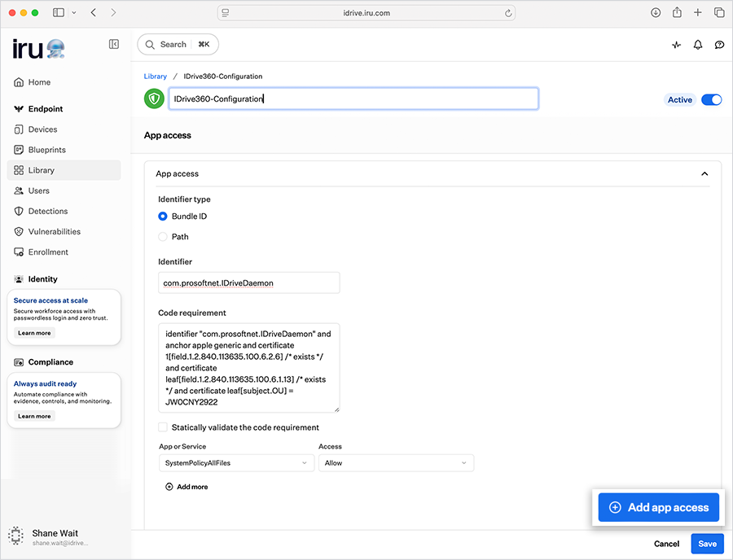Click the Safari address bar
Screen dimensions: 733x560
tap(366, 13)
